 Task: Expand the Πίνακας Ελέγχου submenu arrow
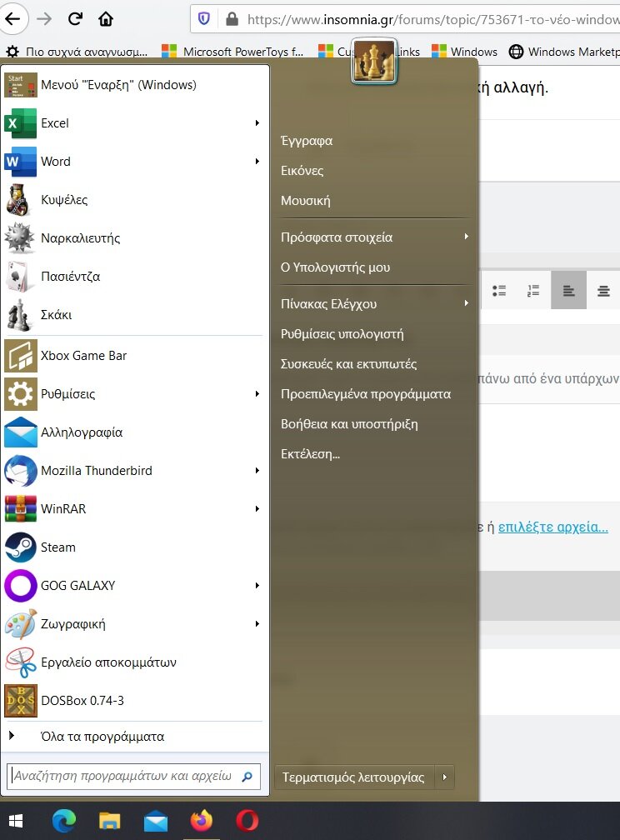(466, 302)
